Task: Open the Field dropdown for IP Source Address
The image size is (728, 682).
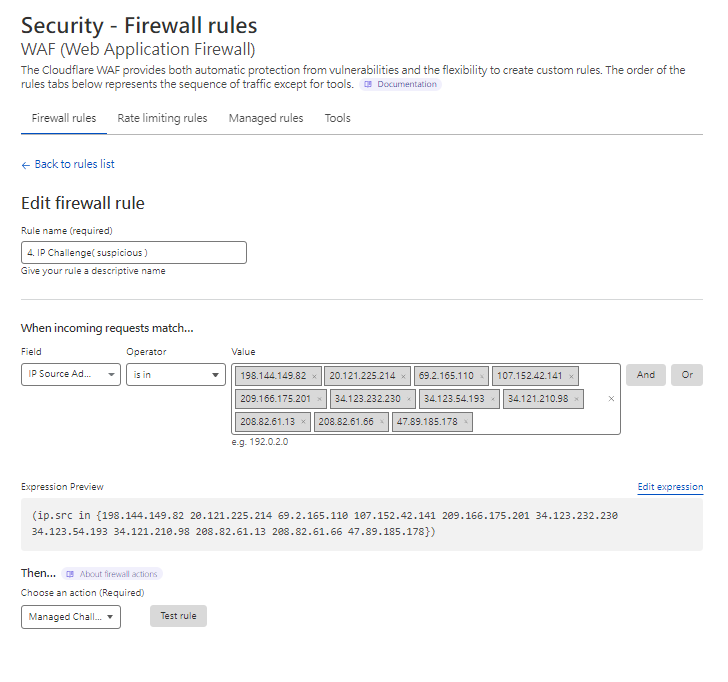Action: [70, 375]
